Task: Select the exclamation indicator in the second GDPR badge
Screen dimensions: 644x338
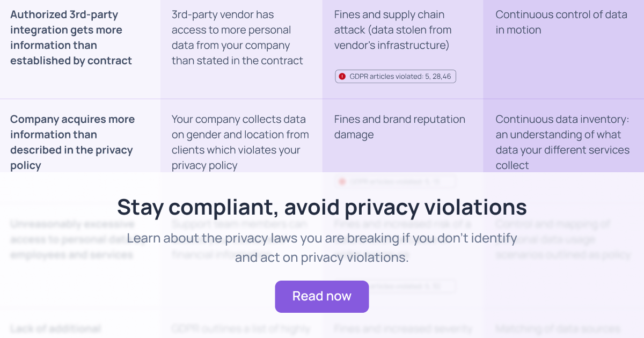Action: 342,181
